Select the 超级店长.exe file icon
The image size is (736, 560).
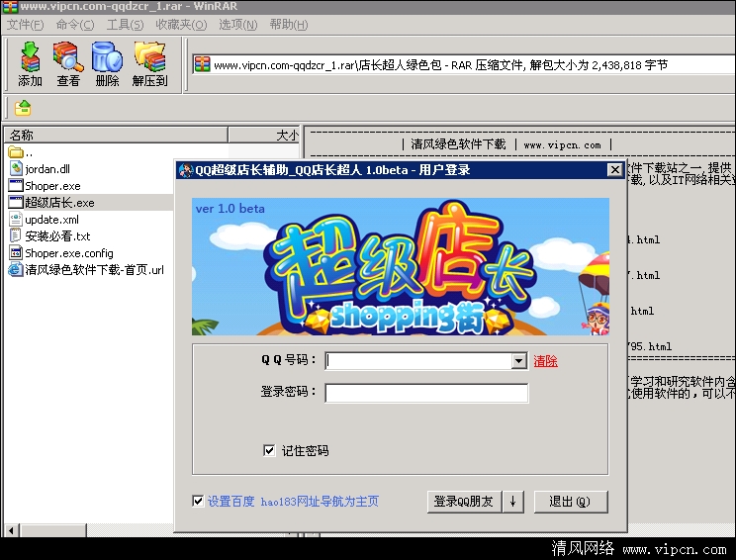16,202
